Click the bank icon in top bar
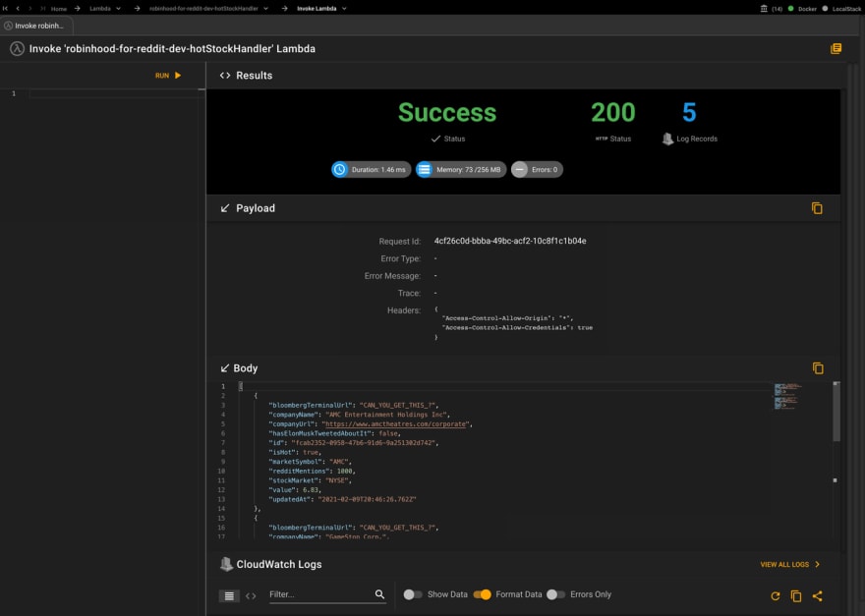The image size is (865, 616). (x=764, y=9)
